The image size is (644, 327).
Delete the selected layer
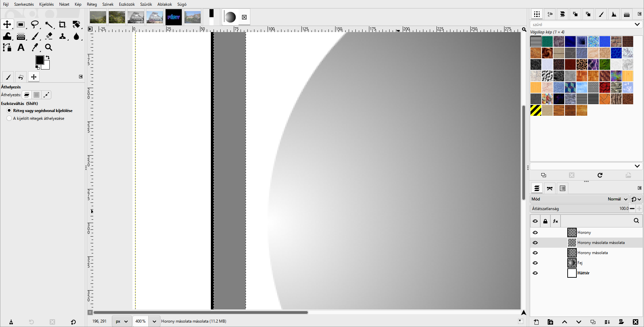(x=636, y=322)
